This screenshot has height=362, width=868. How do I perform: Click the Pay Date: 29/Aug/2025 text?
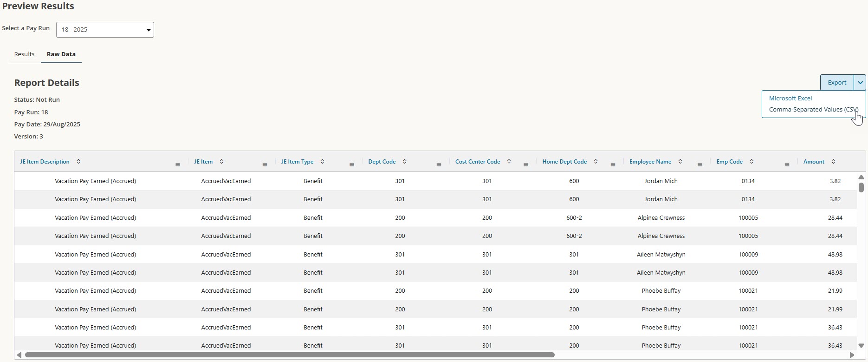(47, 124)
